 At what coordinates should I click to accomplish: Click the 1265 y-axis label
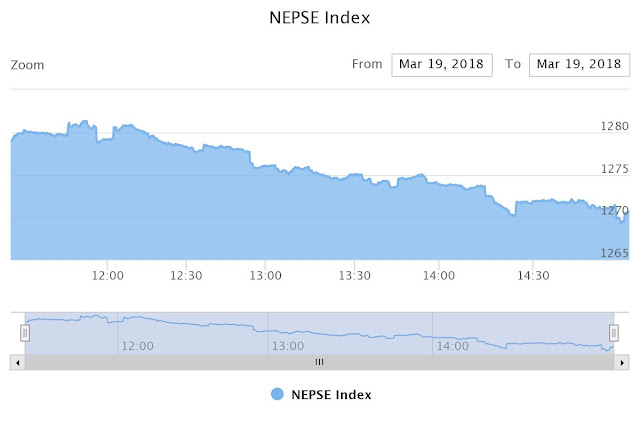click(614, 253)
